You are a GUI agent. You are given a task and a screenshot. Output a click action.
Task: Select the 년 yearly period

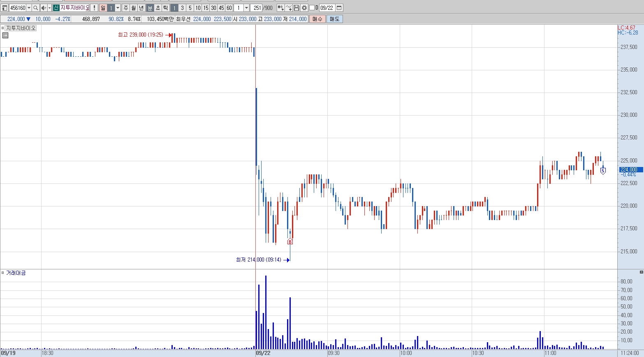[x=141, y=8]
